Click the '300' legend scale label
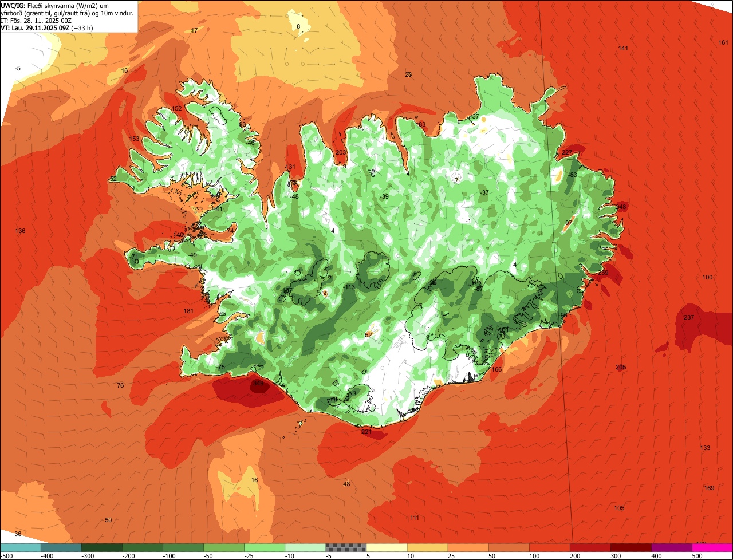 point(617,556)
